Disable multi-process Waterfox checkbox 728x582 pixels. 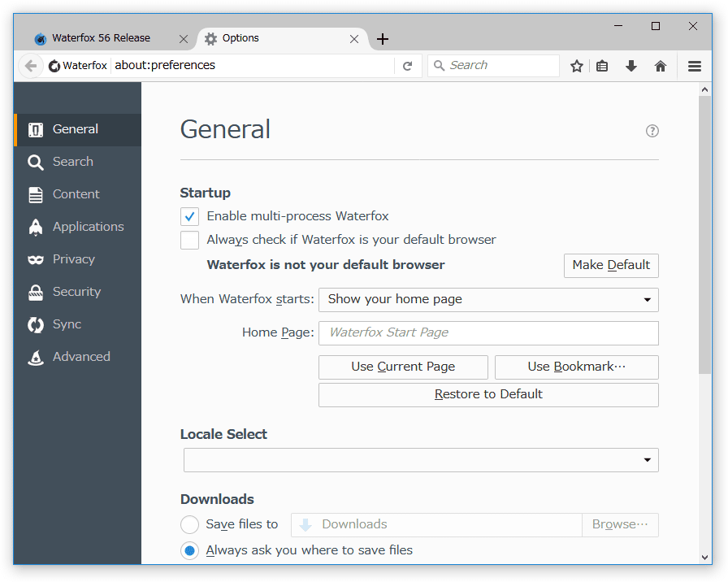pos(189,216)
